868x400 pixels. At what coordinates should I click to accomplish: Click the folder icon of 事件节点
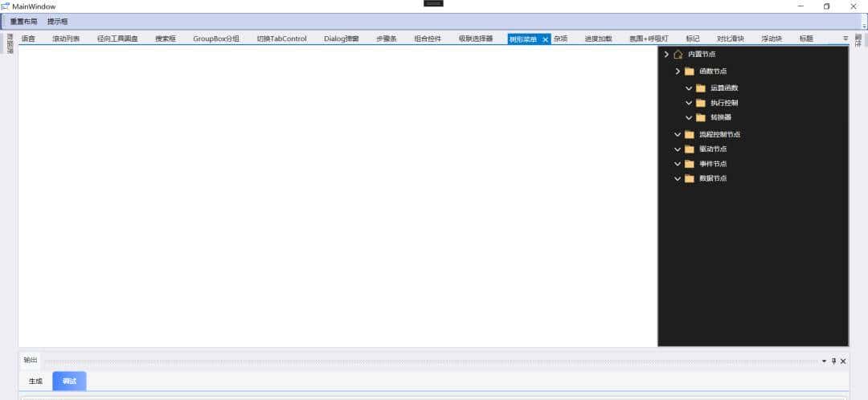pos(690,164)
